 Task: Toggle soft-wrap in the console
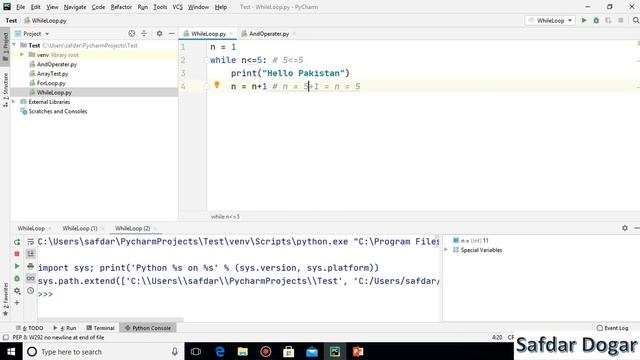pyautogui.click(x=31, y=242)
